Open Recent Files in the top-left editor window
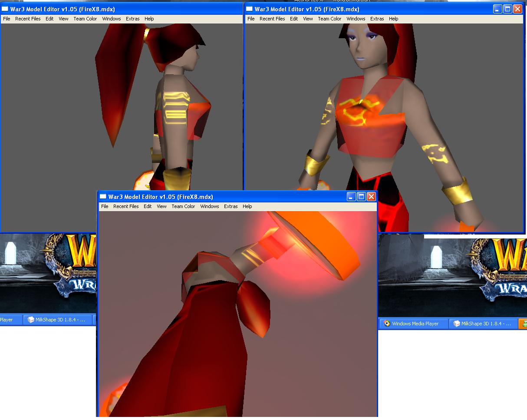The image size is (527, 420). 28,19
